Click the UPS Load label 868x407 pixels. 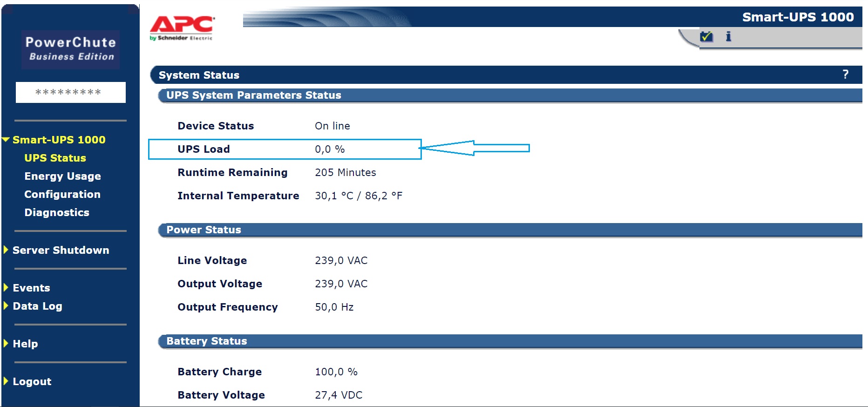click(203, 149)
